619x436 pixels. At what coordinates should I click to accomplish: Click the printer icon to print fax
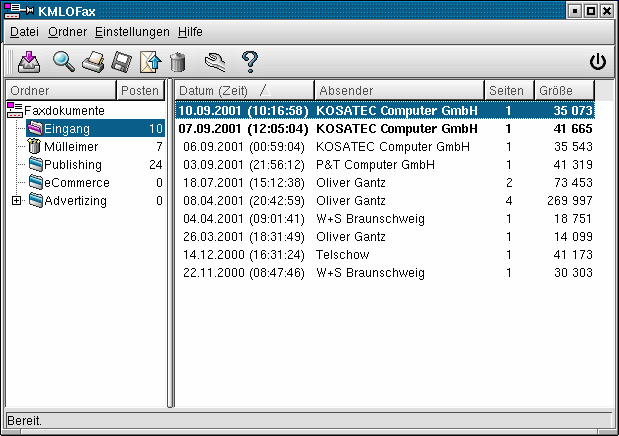tap(94, 62)
